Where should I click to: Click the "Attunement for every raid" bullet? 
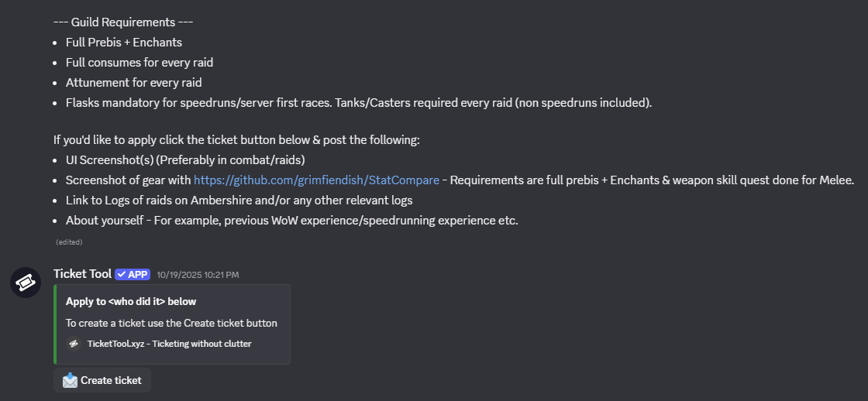(134, 83)
